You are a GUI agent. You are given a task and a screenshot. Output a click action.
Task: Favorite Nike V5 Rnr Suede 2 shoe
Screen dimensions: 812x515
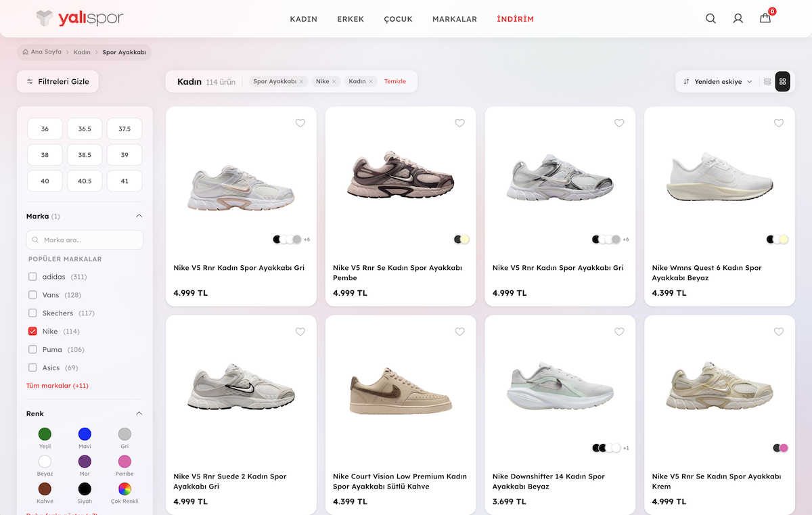[300, 332]
